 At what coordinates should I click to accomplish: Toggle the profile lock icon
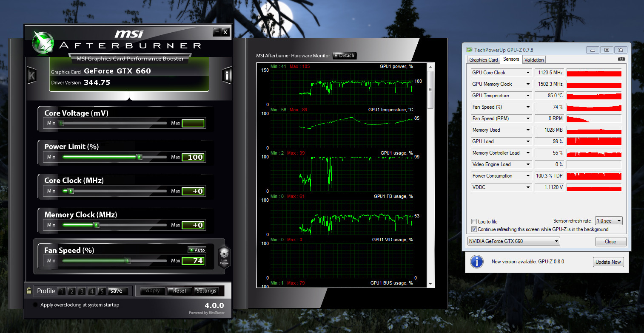[x=28, y=291]
